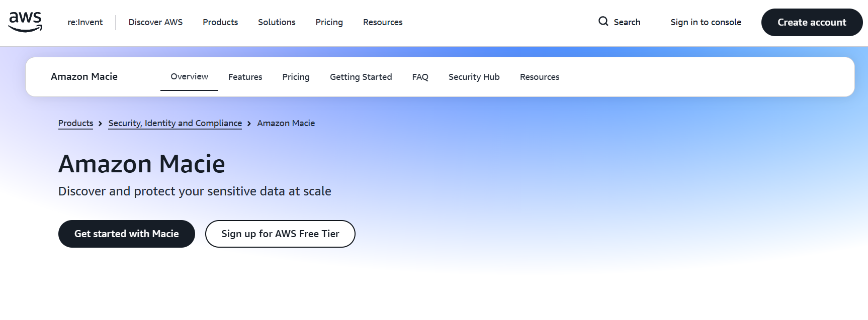Open the FAQ tab
The height and width of the screenshot is (320, 868).
point(420,77)
